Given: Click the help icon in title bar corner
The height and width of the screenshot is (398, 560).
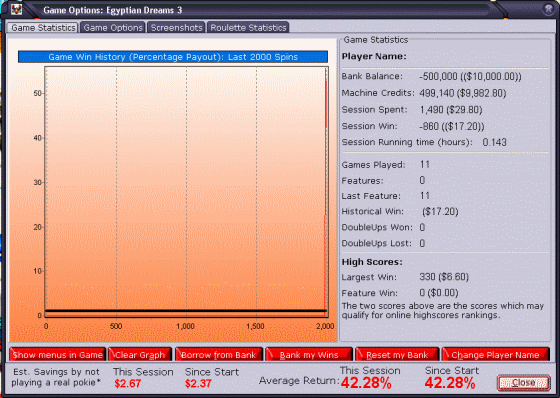Looking at the screenshot, I should point(549,9).
